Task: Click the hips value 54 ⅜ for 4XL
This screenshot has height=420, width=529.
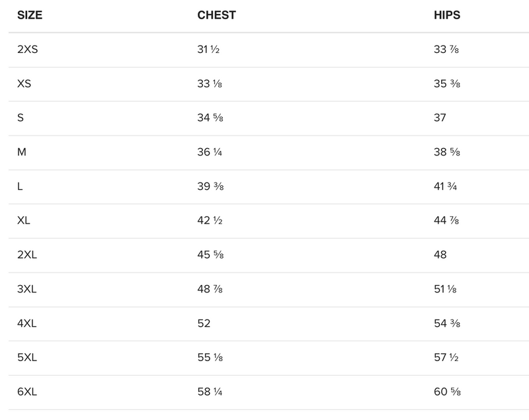Action: coord(447,323)
